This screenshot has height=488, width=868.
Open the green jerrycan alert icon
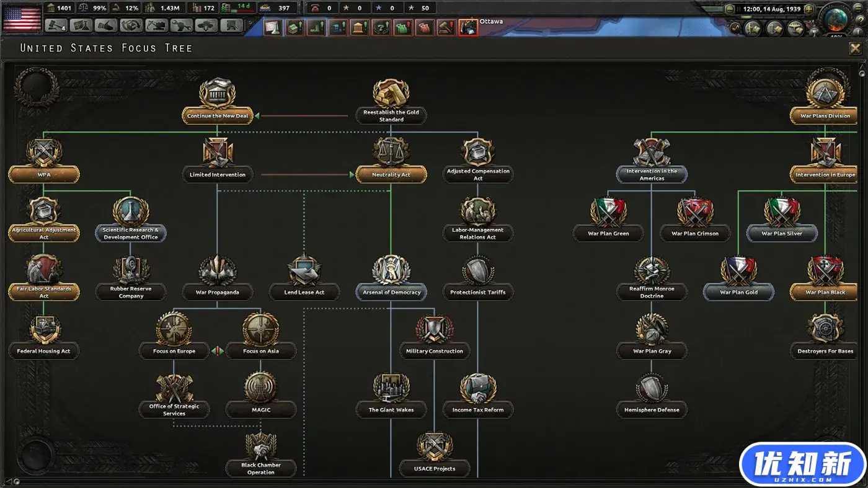pos(402,27)
